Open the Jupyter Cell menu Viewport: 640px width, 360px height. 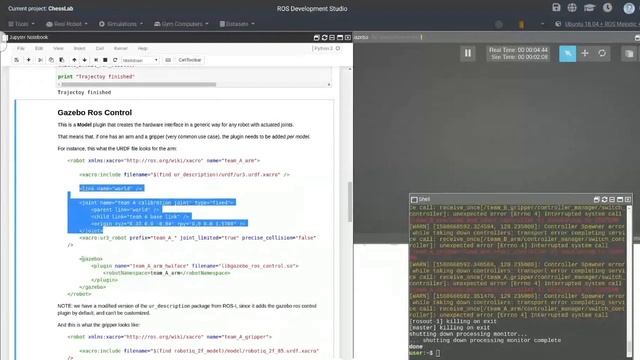tap(100, 48)
